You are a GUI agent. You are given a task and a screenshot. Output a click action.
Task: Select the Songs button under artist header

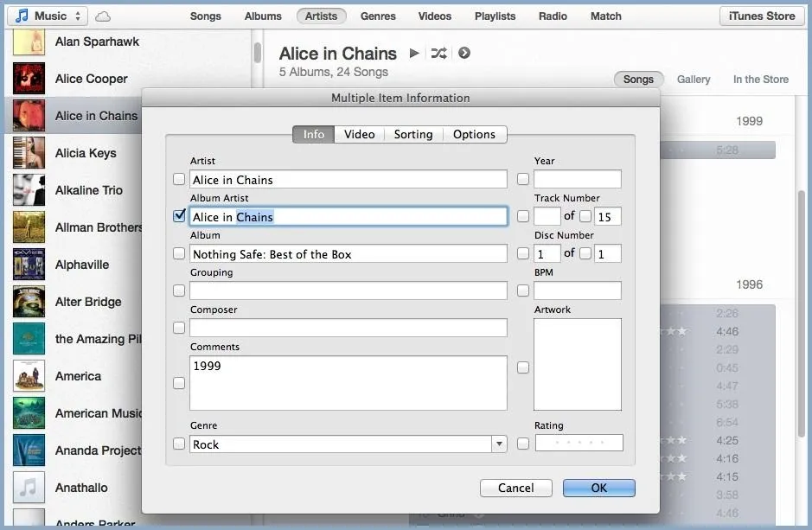tap(638, 80)
